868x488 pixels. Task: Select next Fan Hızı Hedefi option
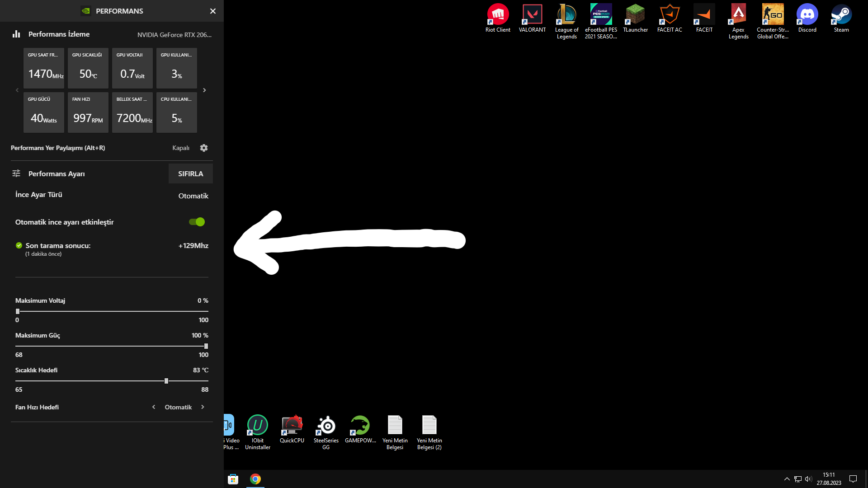[x=203, y=407]
